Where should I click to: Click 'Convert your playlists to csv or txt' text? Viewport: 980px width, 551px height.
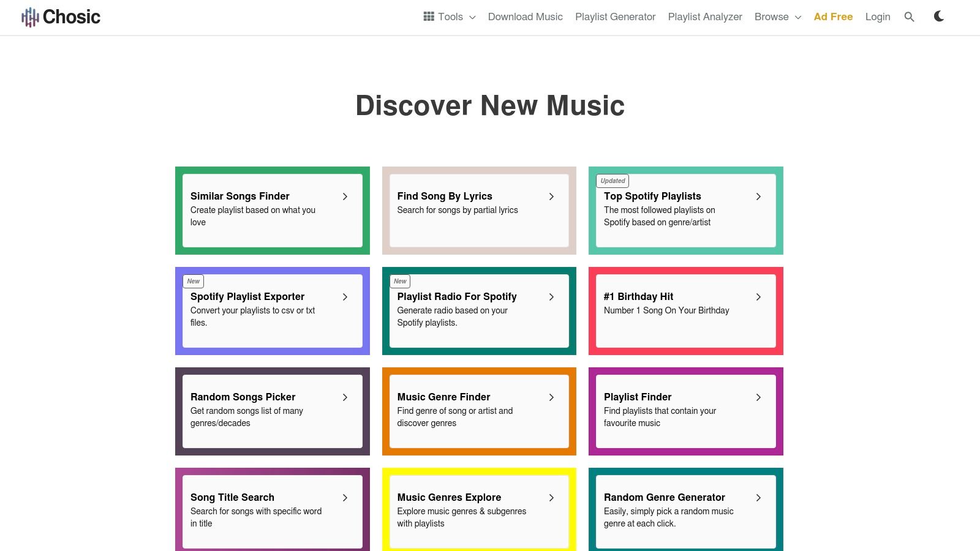point(252,317)
